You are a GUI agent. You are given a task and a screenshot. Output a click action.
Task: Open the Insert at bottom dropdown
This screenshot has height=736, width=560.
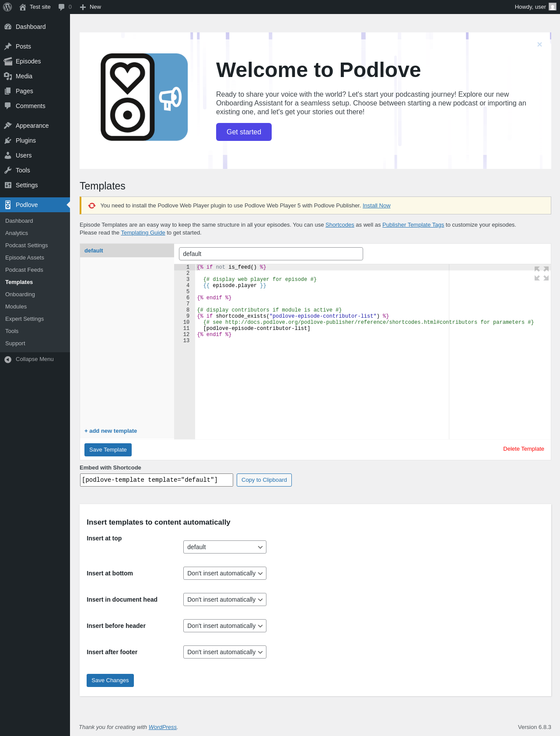coord(225,573)
